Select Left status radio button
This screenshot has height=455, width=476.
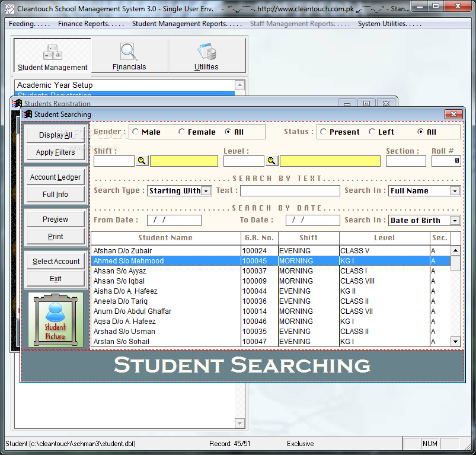click(x=372, y=132)
